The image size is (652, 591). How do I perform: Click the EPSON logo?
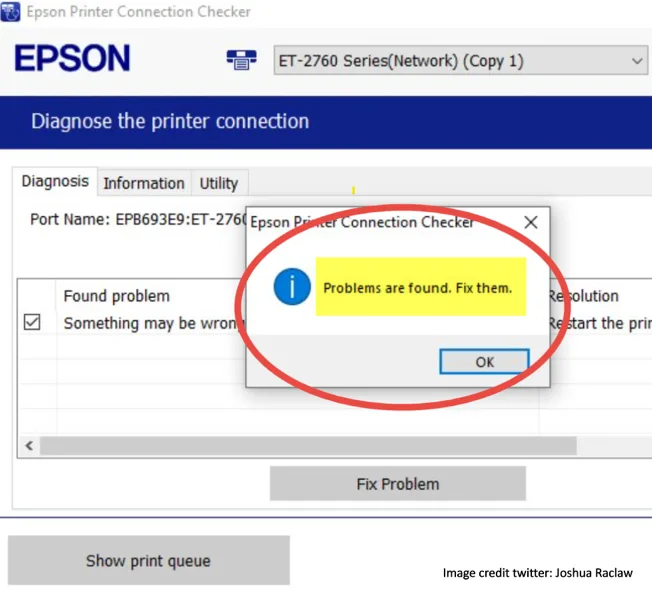click(72, 58)
